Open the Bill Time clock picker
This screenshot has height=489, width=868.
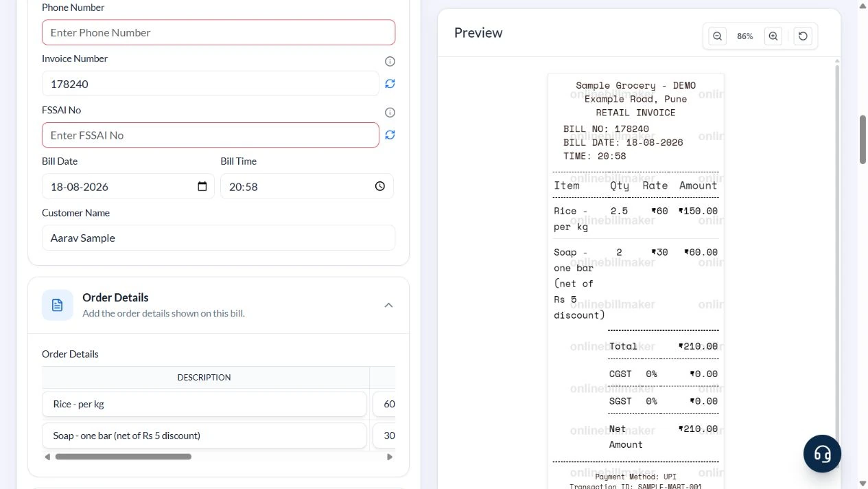pos(380,186)
